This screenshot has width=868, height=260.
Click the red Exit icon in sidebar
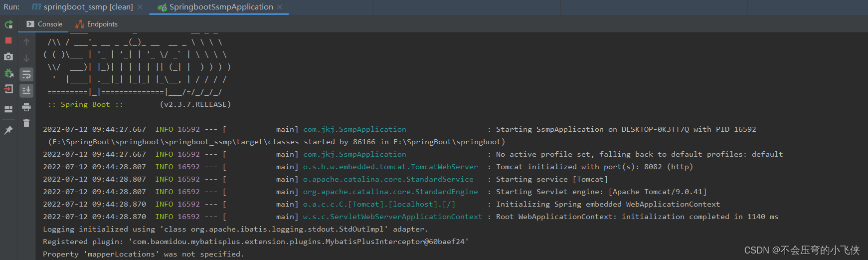(8, 89)
